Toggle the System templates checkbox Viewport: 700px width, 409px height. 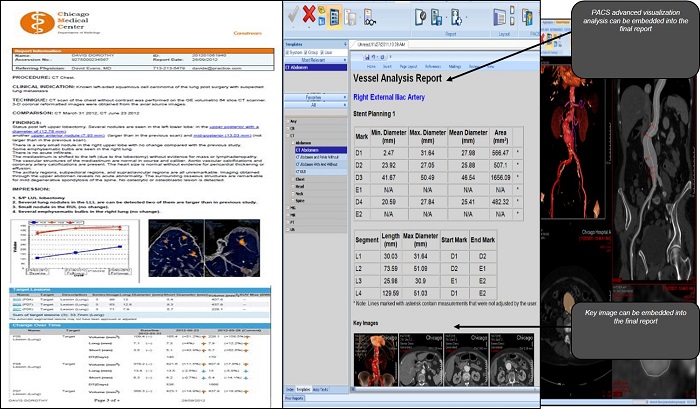(288, 52)
